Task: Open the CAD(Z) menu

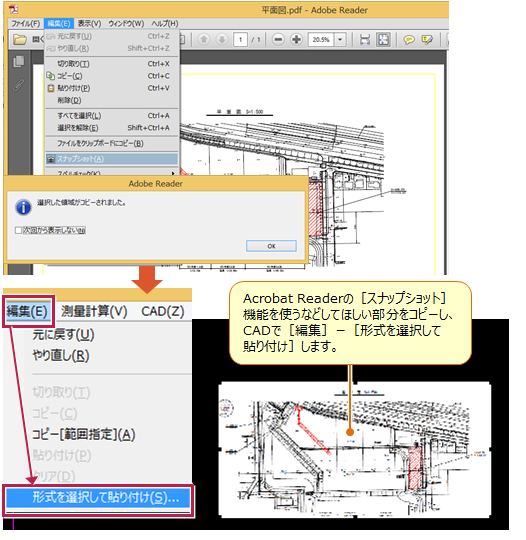Action: point(163,312)
